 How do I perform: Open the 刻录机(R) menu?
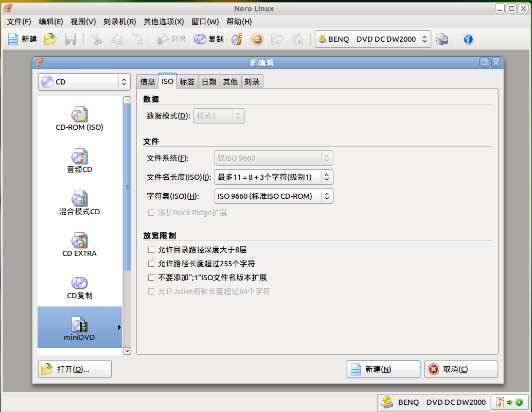click(120, 22)
